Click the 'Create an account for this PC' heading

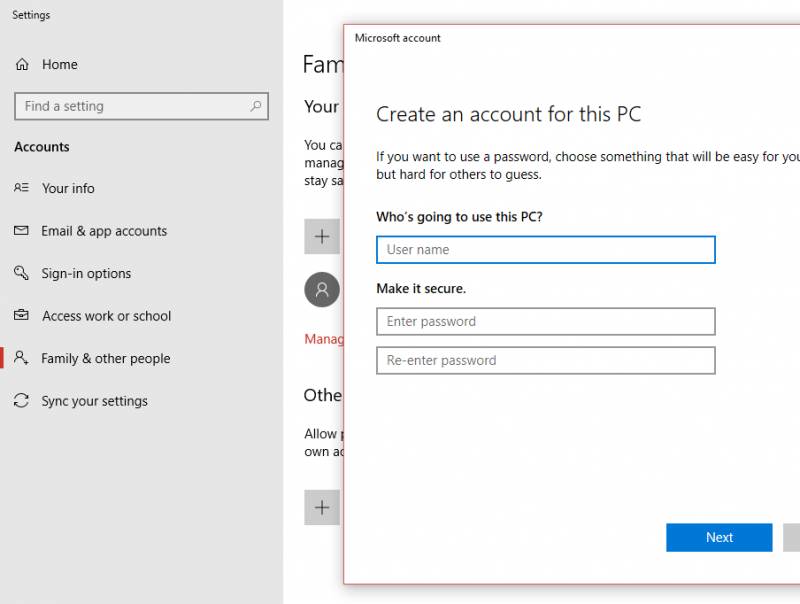tap(509, 114)
